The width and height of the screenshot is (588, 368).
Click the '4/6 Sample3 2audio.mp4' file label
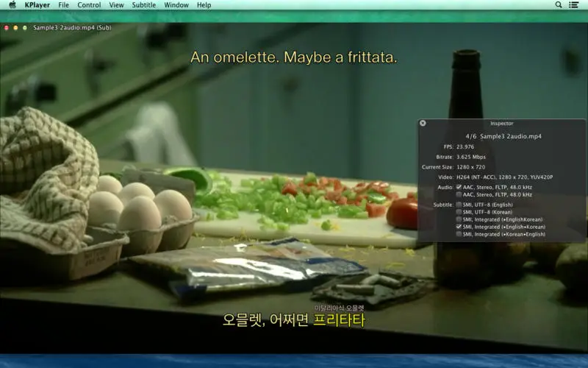click(x=503, y=136)
